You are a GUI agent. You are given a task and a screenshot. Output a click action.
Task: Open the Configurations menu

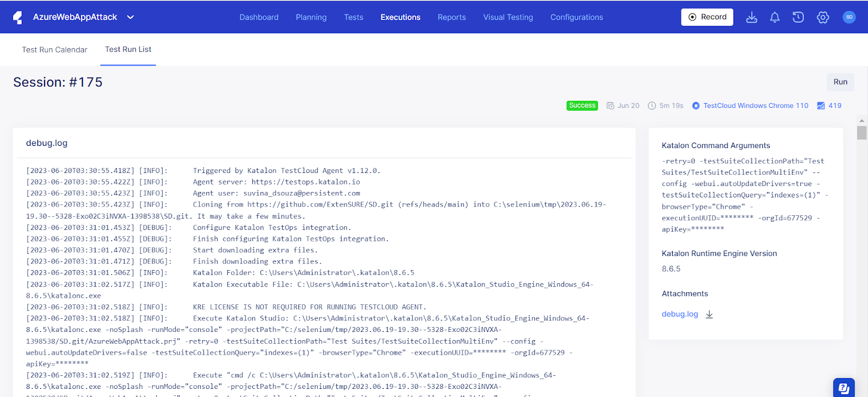[x=577, y=17]
